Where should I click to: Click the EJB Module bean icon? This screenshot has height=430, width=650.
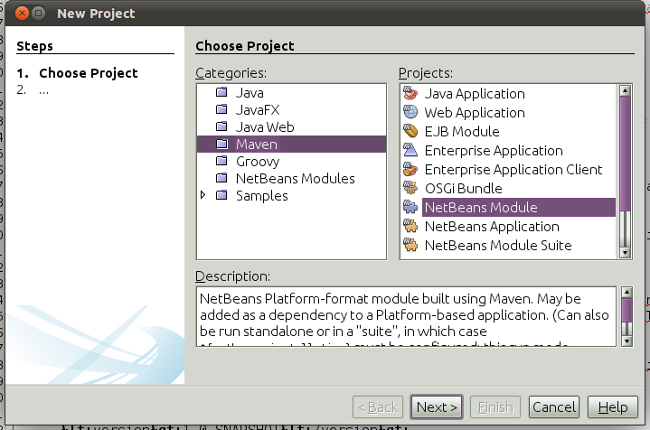point(410,132)
